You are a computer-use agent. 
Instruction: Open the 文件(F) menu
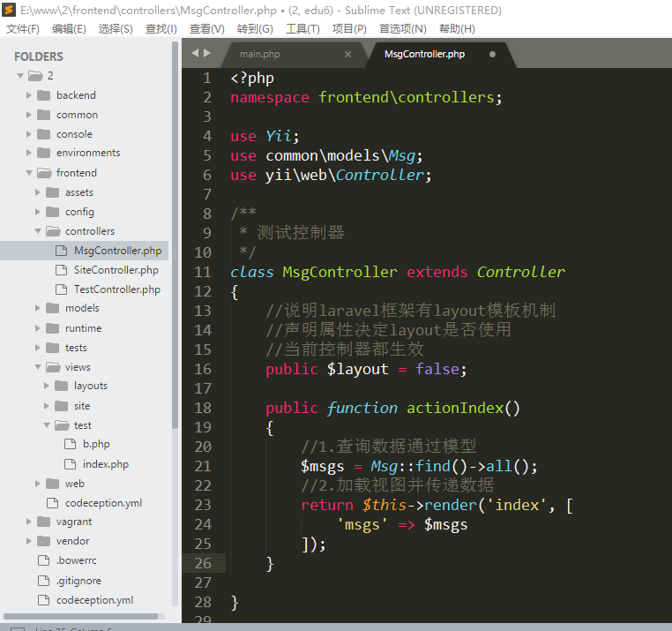tap(23, 28)
